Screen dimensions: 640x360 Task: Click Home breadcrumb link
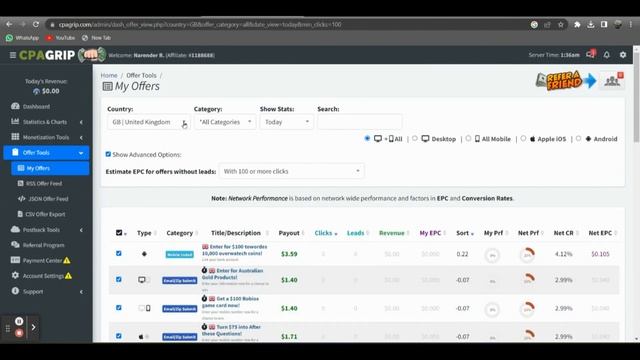[109, 76]
